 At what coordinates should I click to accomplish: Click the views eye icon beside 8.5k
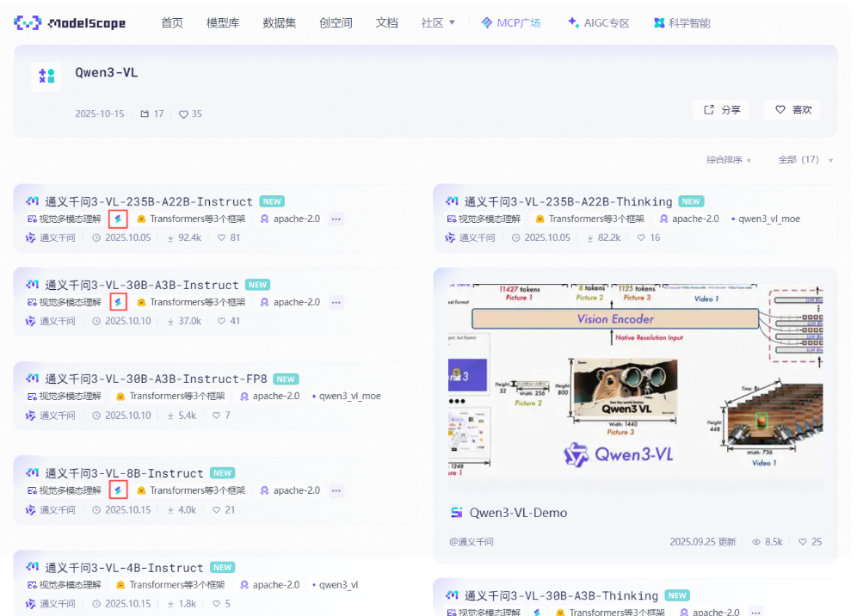tap(756, 542)
